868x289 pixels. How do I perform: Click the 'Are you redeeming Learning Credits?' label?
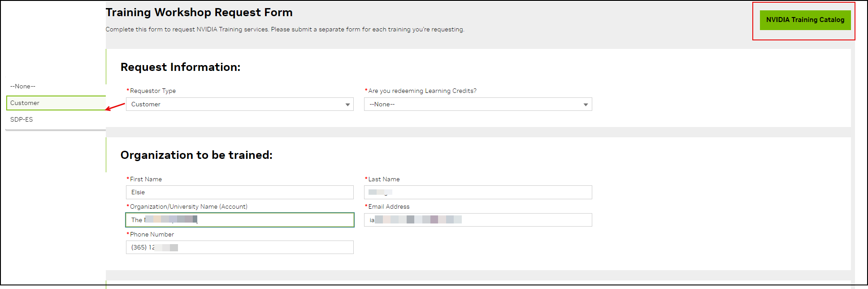[x=422, y=91]
